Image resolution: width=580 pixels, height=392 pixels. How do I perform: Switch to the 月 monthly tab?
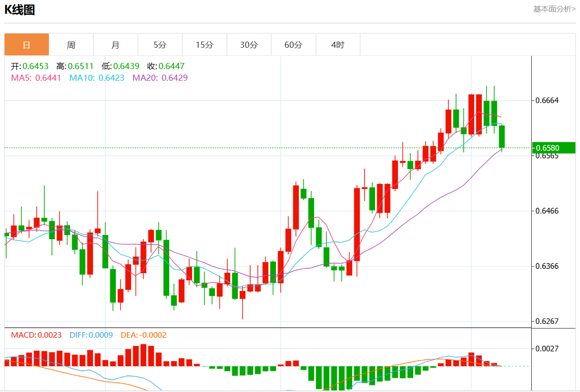coord(115,45)
